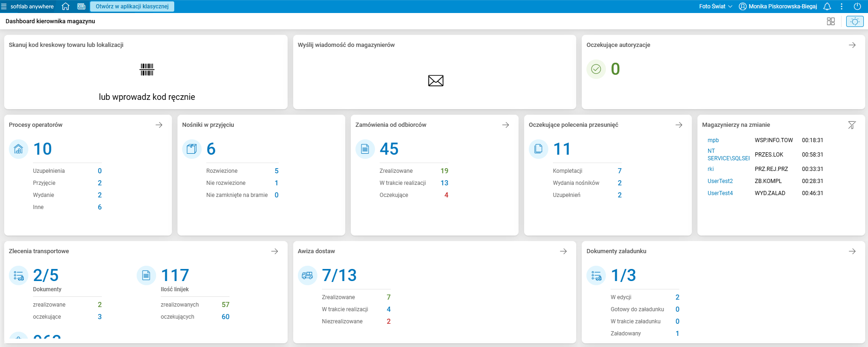Image resolution: width=868 pixels, height=347 pixels.
Task: Expand the Foto Świat company dropdown
Action: pos(716,7)
